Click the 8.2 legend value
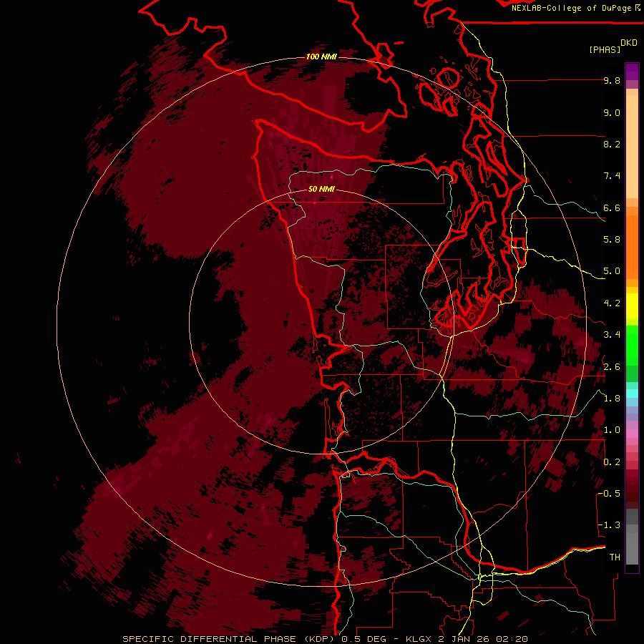The image size is (644, 644). [x=612, y=144]
